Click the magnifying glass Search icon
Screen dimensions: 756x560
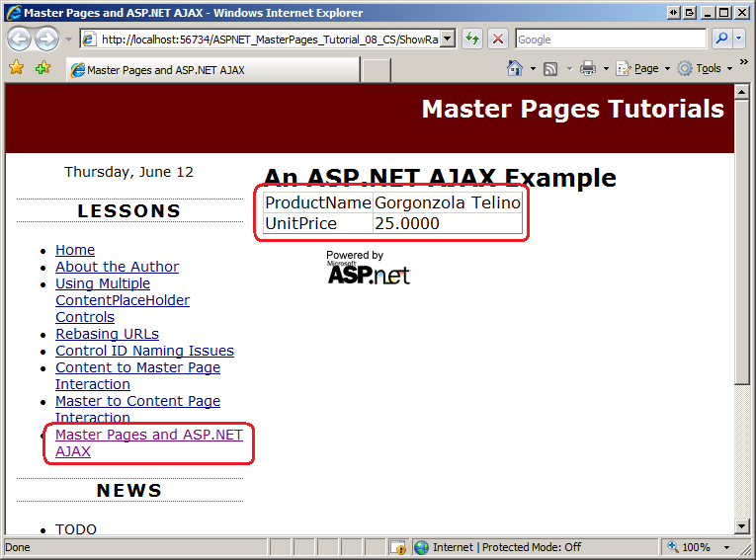coord(721,39)
